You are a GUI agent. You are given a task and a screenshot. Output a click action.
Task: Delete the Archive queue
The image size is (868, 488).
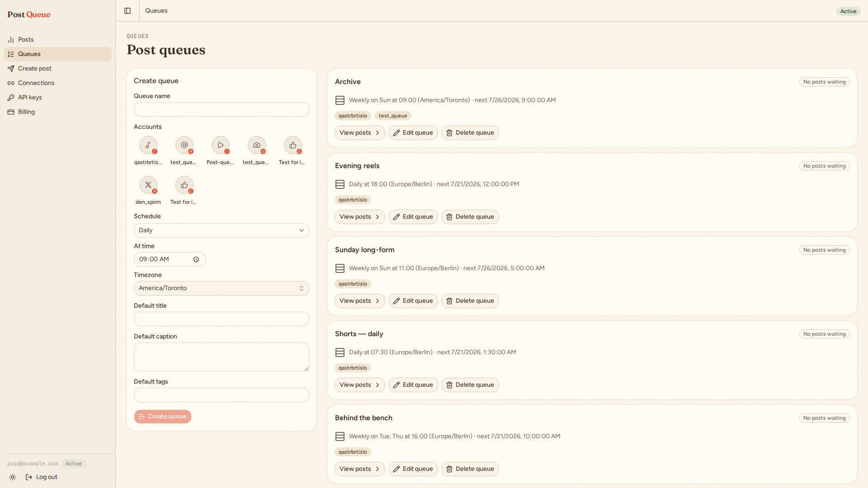pyautogui.click(x=470, y=133)
